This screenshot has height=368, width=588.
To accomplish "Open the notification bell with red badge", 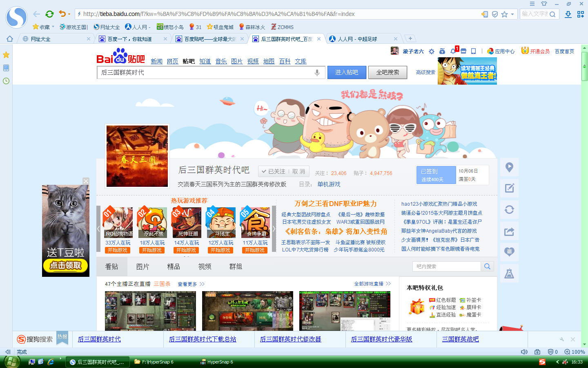I will (453, 51).
